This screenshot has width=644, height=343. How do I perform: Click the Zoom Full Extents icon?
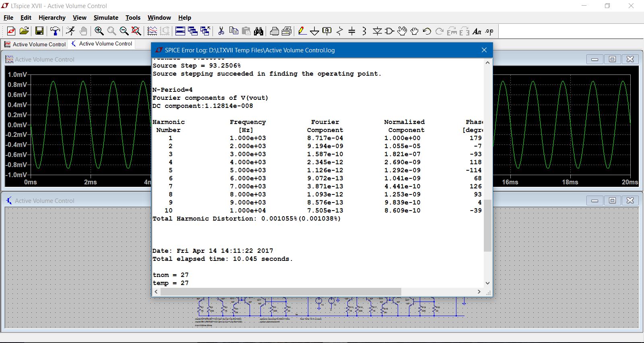click(x=136, y=31)
